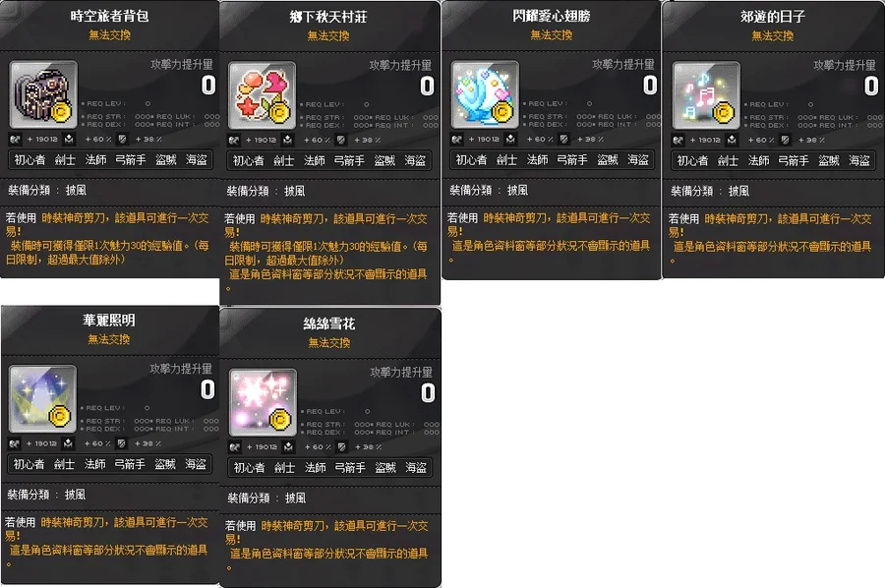Image resolution: width=885 pixels, height=588 pixels.
Task: Click 裝備分類 披風 row in 華麗照明 card
Action: pyautogui.click(x=47, y=495)
